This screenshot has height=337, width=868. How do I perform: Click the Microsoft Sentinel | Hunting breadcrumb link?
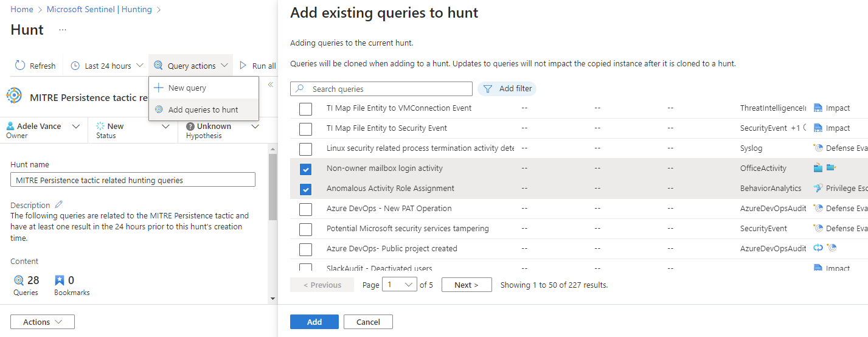click(x=99, y=10)
